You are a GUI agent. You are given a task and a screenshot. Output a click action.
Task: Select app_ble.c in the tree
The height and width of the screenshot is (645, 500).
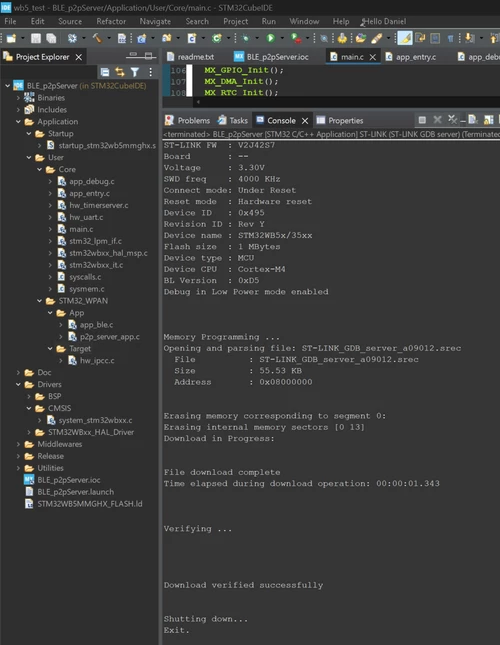point(96,325)
